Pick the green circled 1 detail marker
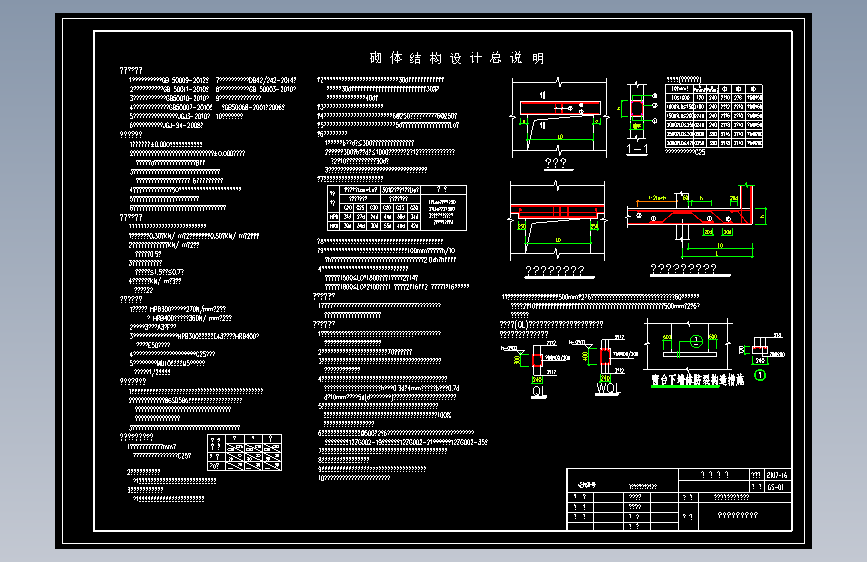The width and height of the screenshot is (867, 562). click(760, 376)
